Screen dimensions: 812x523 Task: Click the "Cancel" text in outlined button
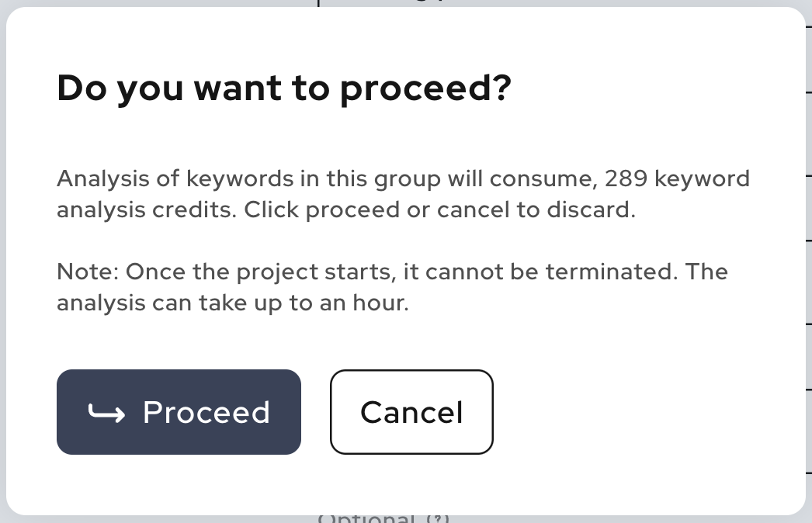pyautogui.click(x=411, y=413)
